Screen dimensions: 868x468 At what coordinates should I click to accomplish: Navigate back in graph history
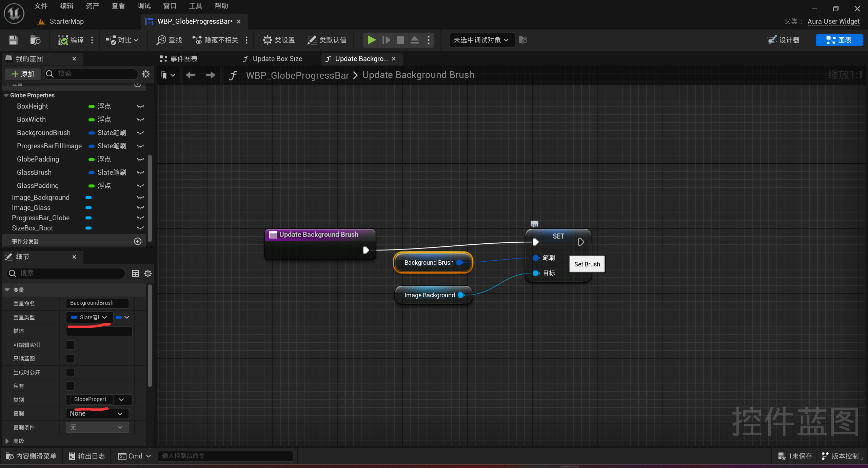click(x=191, y=75)
